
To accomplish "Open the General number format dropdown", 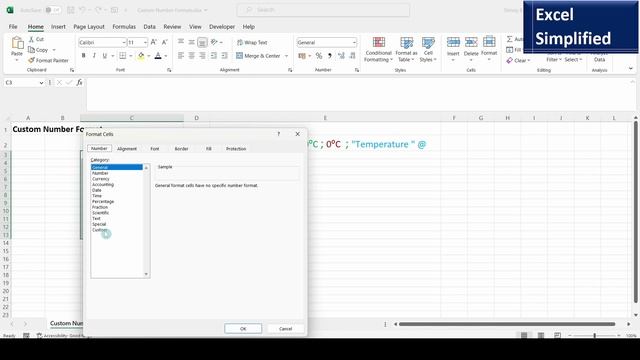I will 353,42.
